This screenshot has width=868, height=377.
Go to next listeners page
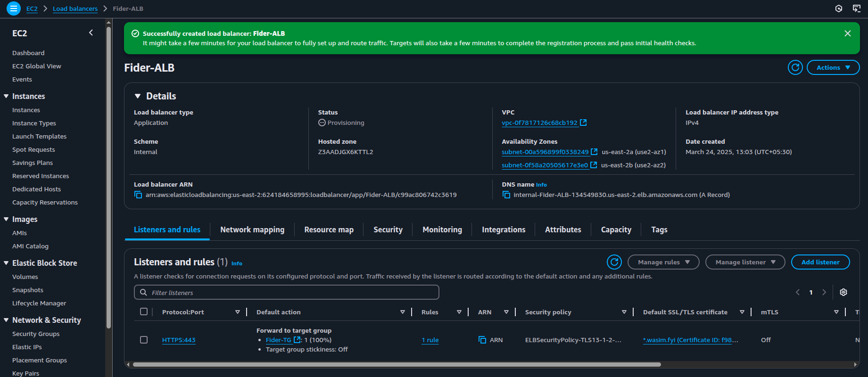pyautogui.click(x=824, y=292)
